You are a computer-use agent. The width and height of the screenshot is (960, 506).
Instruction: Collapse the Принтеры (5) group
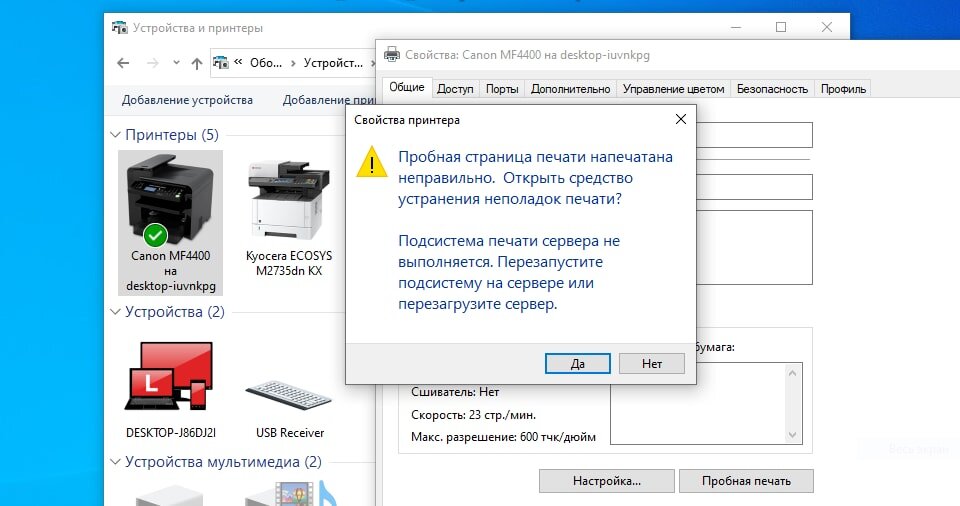pos(115,135)
